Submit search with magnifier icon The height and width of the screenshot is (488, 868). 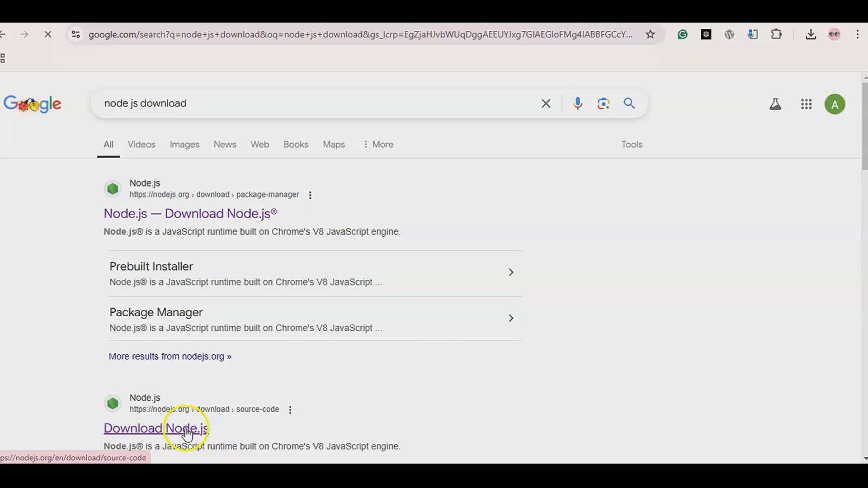tap(629, 103)
